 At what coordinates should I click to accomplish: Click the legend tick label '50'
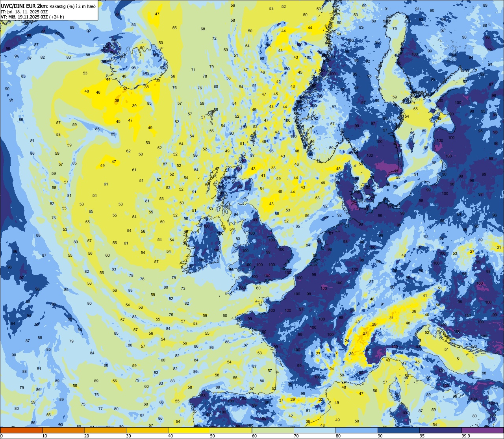212,436
